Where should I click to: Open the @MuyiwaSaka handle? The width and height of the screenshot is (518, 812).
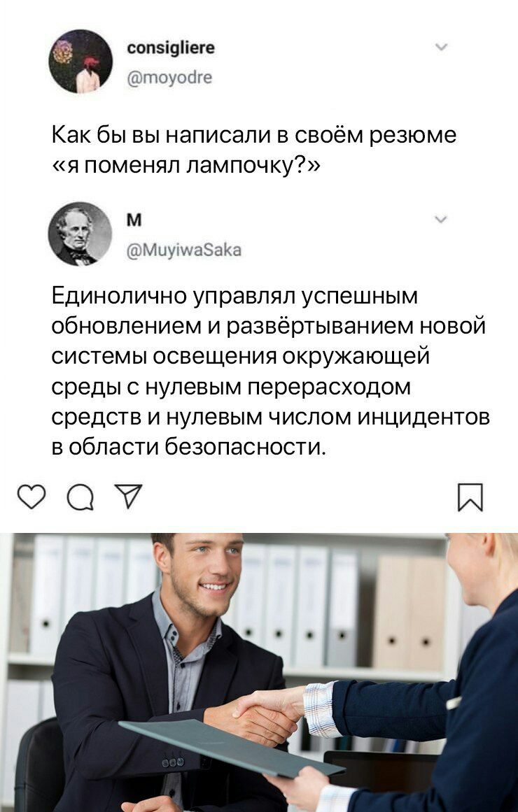point(184,250)
